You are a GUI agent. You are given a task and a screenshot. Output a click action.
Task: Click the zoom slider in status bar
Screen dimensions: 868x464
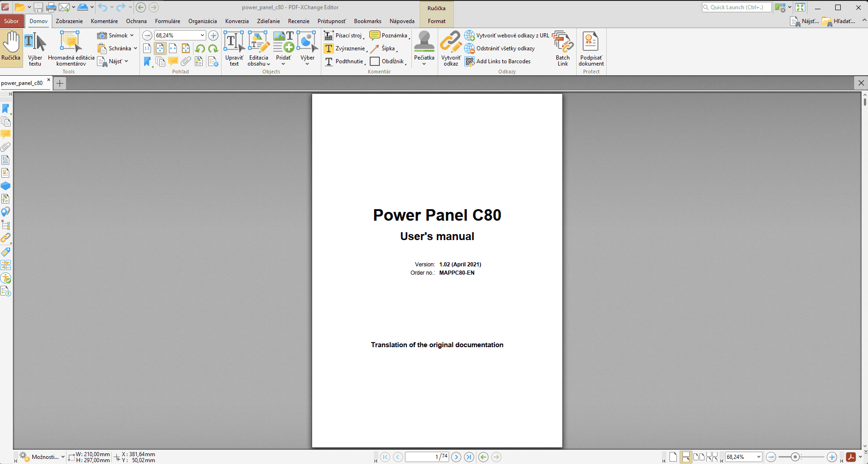click(x=795, y=457)
